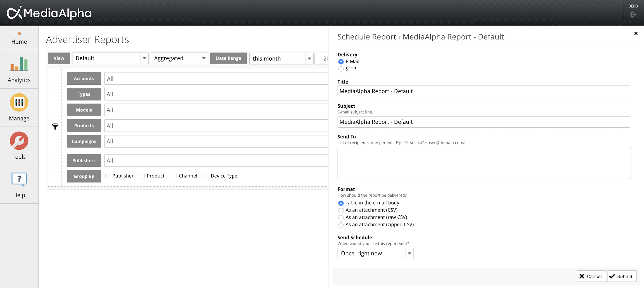Click the Advertiser Reports heading
The width and height of the screenshot is (644, 288).
click(x=87, y=39)
